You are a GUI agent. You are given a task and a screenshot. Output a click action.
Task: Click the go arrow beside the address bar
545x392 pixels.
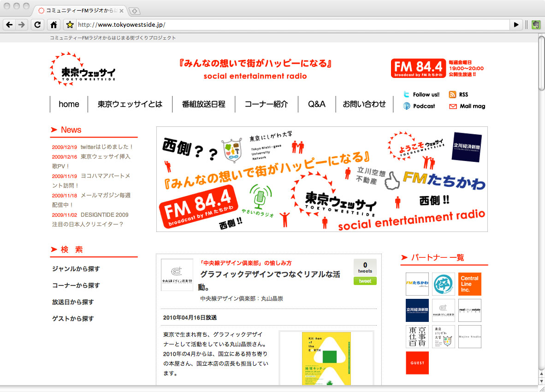point(516,25)
